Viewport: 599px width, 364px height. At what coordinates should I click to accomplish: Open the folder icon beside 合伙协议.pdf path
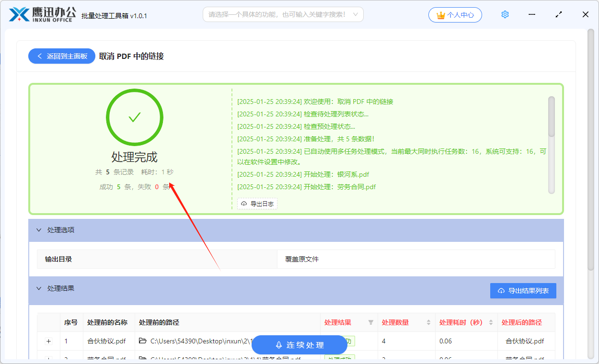point(142,341)
